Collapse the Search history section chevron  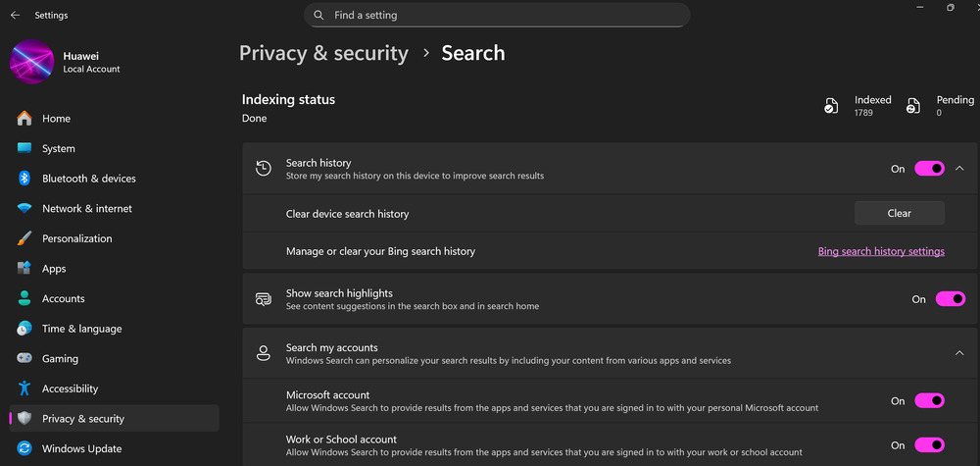tap(960, 169)
